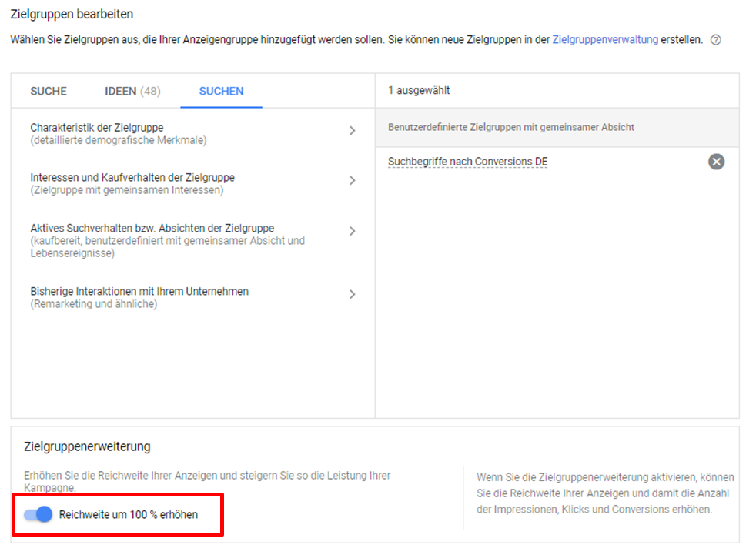Expand Interessen und Kaufverhalten chevron arrow
756x555 pixels.
(x=352, y=181)
